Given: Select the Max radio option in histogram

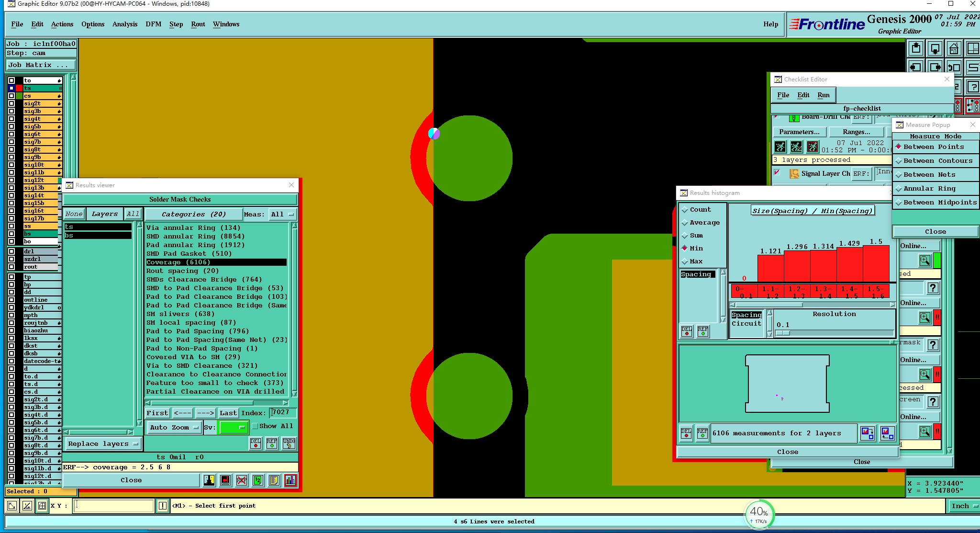Looking at the screenshot, I should point(685,261).
